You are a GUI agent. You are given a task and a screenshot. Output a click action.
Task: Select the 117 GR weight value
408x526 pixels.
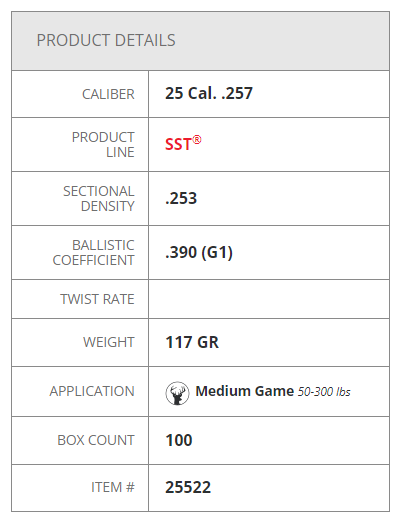pos(192,343)
